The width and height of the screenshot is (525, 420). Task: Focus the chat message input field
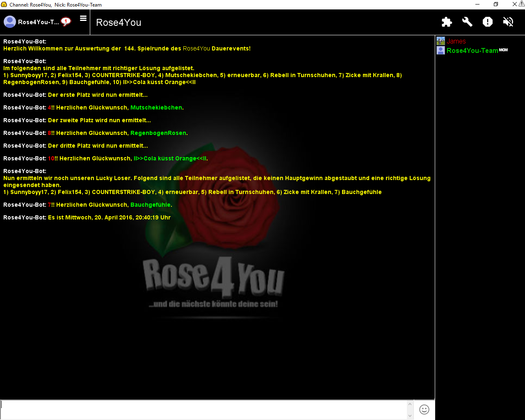pos(203,409)
